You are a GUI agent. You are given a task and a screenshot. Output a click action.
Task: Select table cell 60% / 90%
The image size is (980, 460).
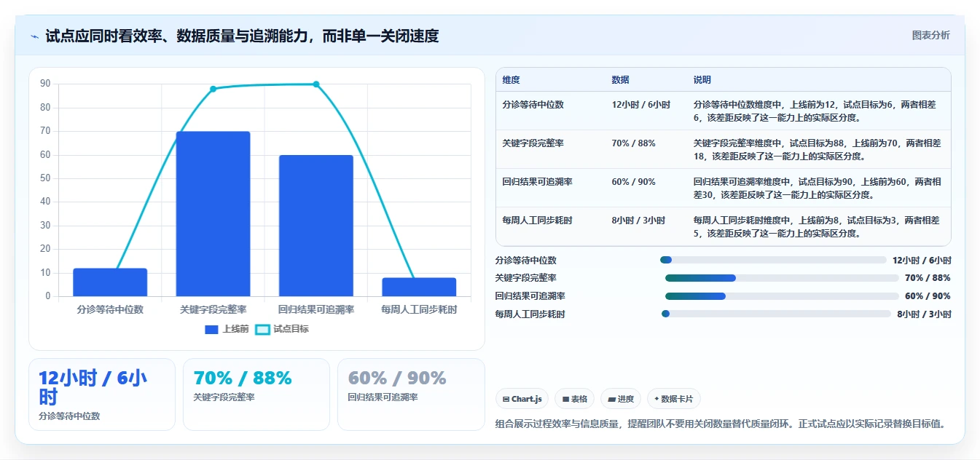pyautogui.click(x=633, y=182)
